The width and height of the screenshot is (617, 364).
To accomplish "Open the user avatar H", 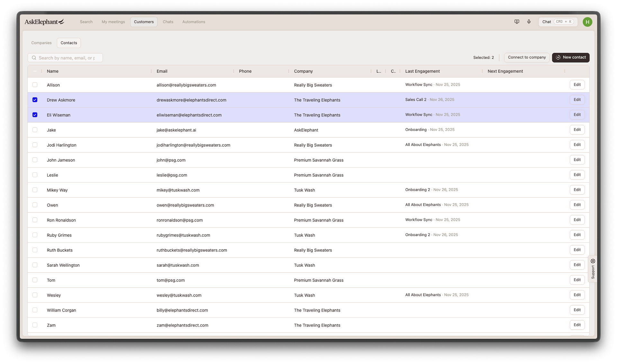I will click(x=587, y=22).
